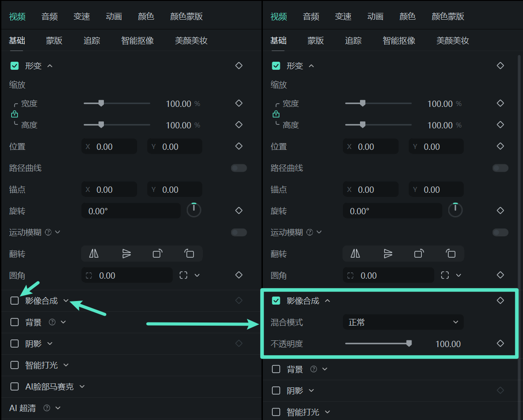Click flip vertical icon in right panel
This screenshot has height=420, width=523.
[388, 254]
